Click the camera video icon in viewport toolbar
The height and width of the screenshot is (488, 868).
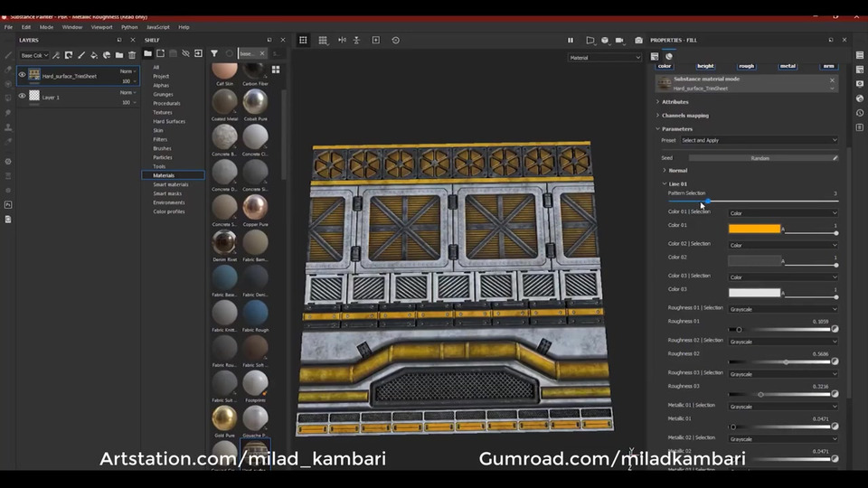[x=619, y=40]
